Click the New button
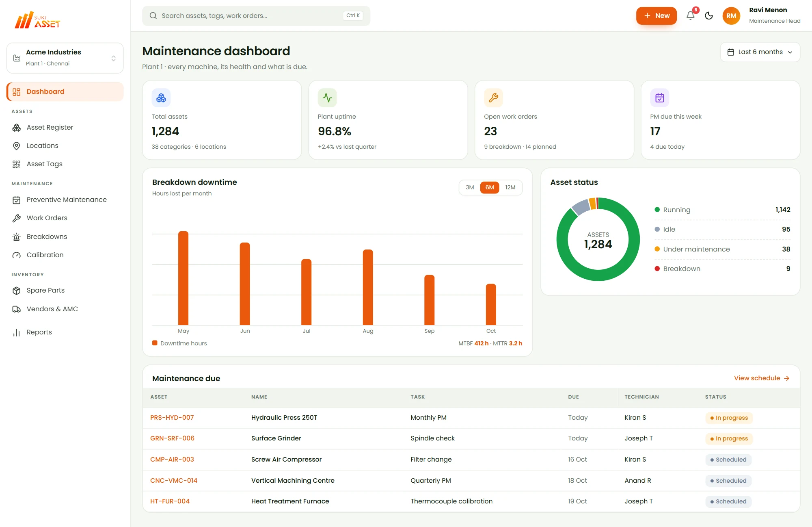The width and height of the screenshot is (812, 527). click(x=657, y=16)
